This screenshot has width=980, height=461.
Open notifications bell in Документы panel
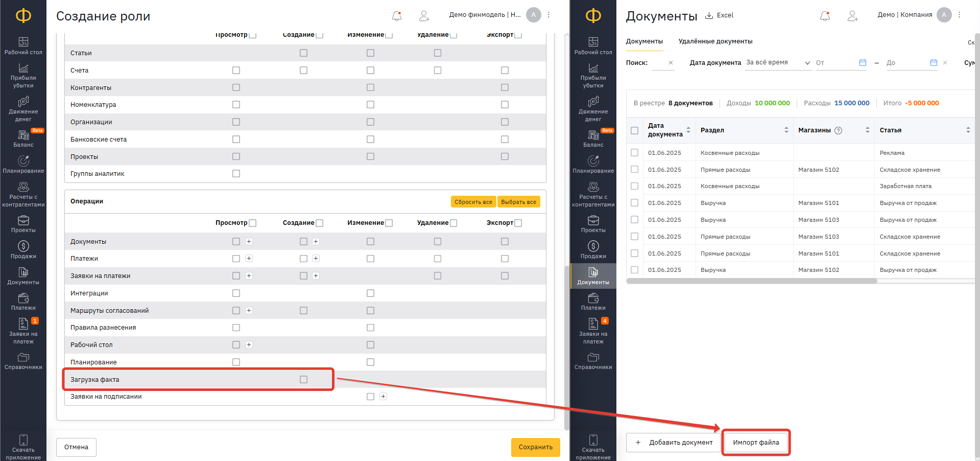click(x=825, y=16)
